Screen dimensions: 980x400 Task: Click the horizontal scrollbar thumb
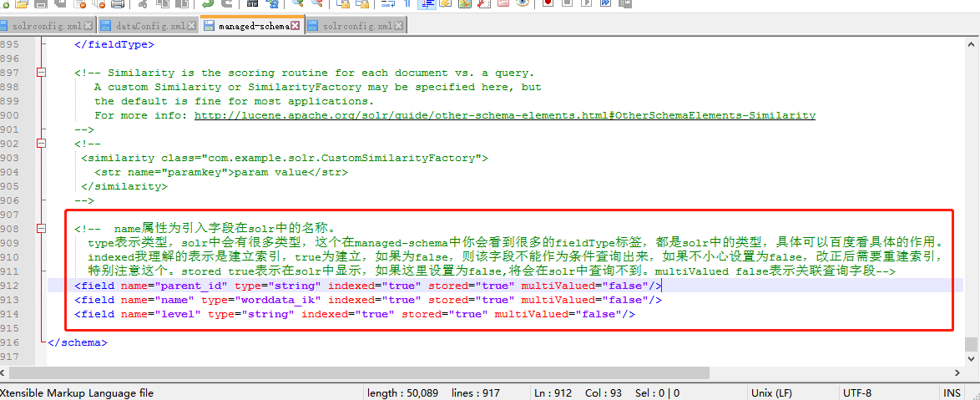[x=360, y=372]
